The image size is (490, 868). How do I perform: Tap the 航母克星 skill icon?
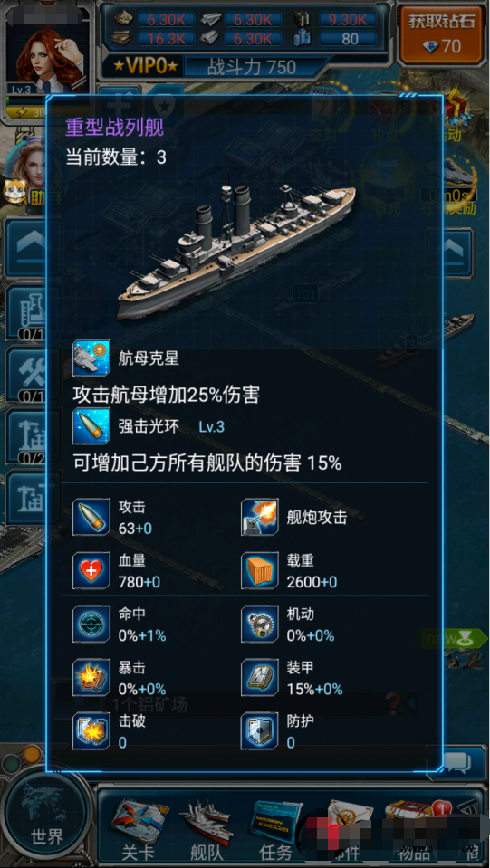click(x=91, y=358)
